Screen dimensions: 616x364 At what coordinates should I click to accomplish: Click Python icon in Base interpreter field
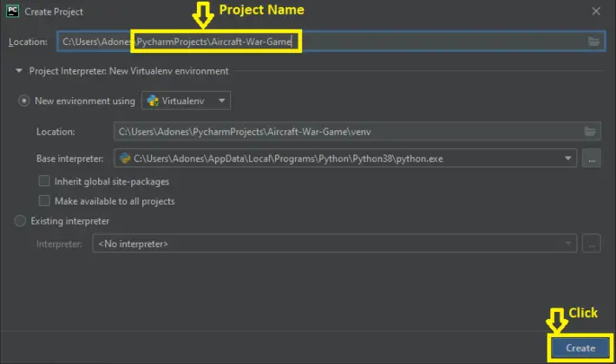pyautogui.click(x=125, y=159)
